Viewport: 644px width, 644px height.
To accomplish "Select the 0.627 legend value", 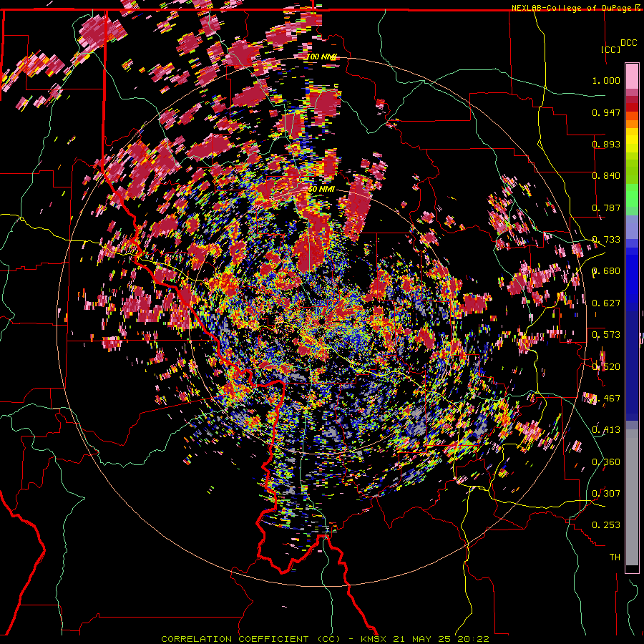I will click(x=606, y=303).
